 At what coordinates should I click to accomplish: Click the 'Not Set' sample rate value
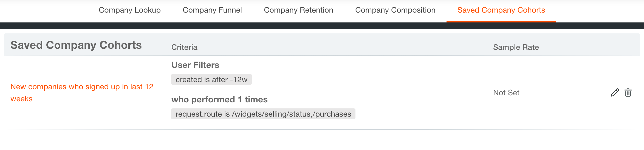pyautogui.click(x=506, y=93)
